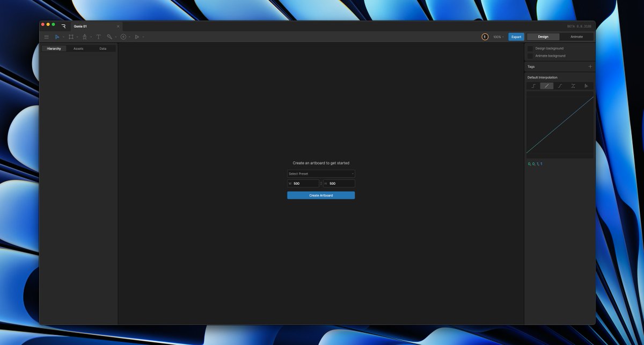Click the Rive logo home icon

[63, 26]
